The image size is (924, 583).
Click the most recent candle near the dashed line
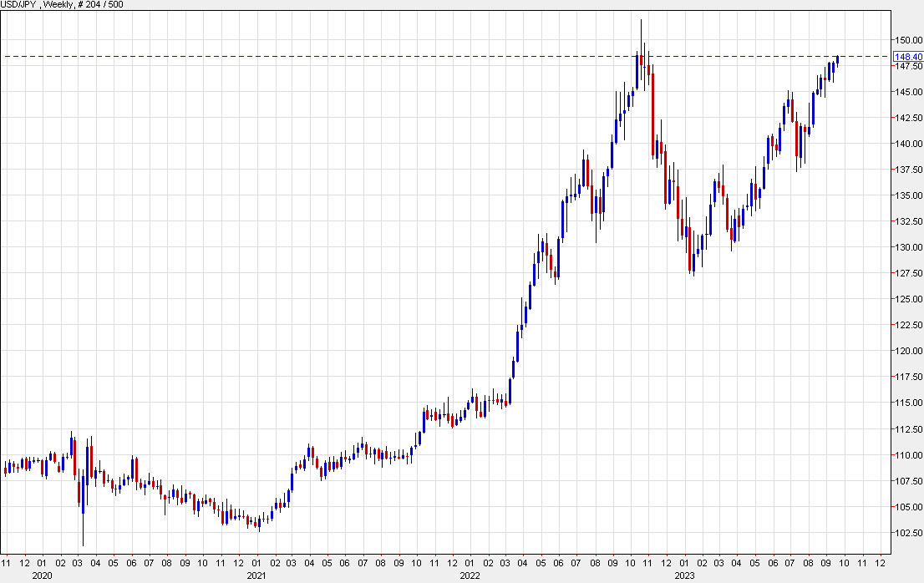click(x=835, y=60)
